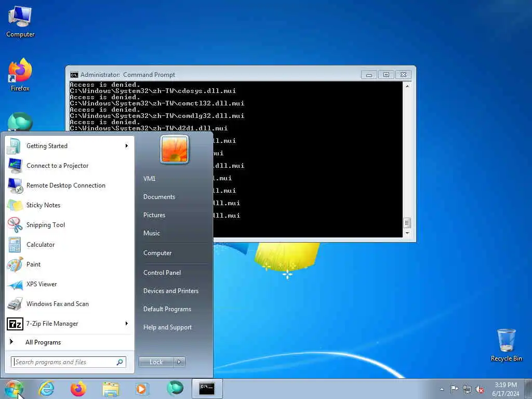This screenshot has width=532, height=399.
Task: Open Documents from Start menu
Action: (x=159, y=197)
